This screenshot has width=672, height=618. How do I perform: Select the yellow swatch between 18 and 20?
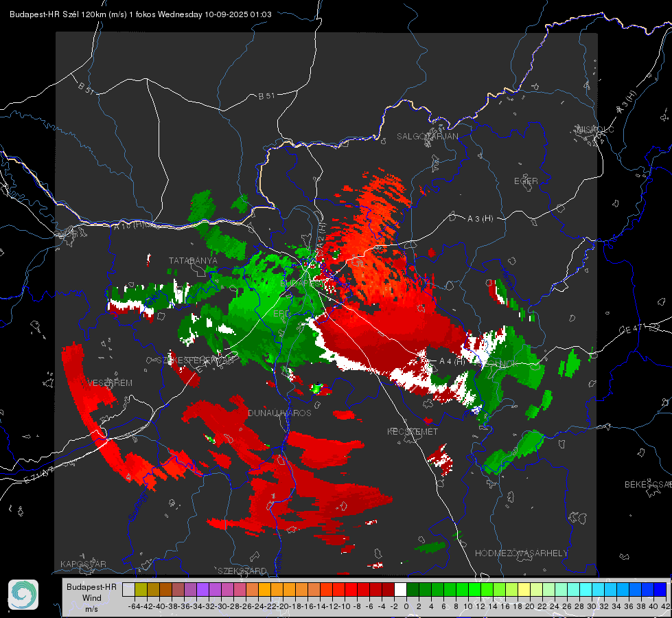(524, 590)
